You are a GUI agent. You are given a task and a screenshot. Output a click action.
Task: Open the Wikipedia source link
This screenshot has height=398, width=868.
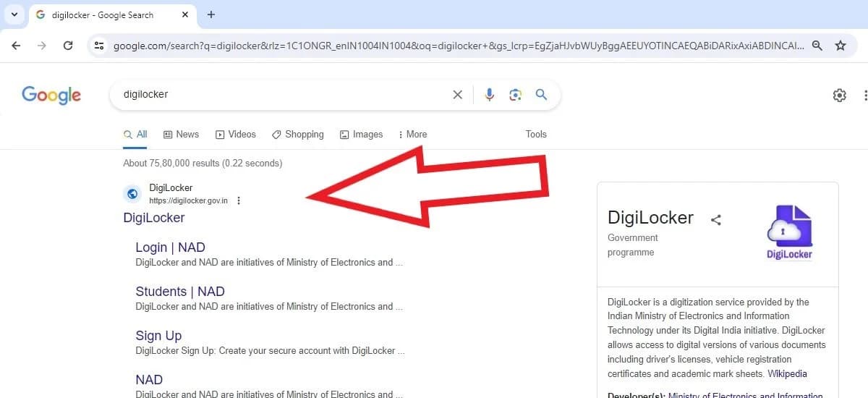point(788,373)
